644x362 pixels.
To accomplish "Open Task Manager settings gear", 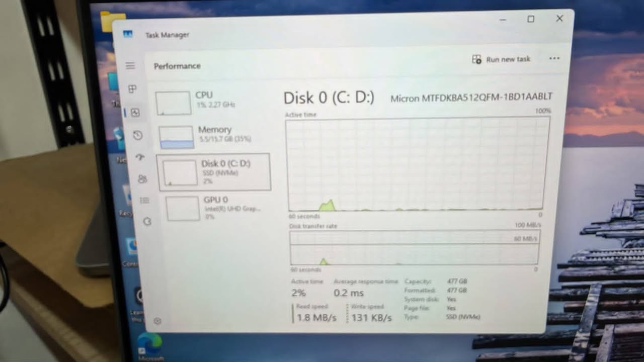I will pos(157,321).
